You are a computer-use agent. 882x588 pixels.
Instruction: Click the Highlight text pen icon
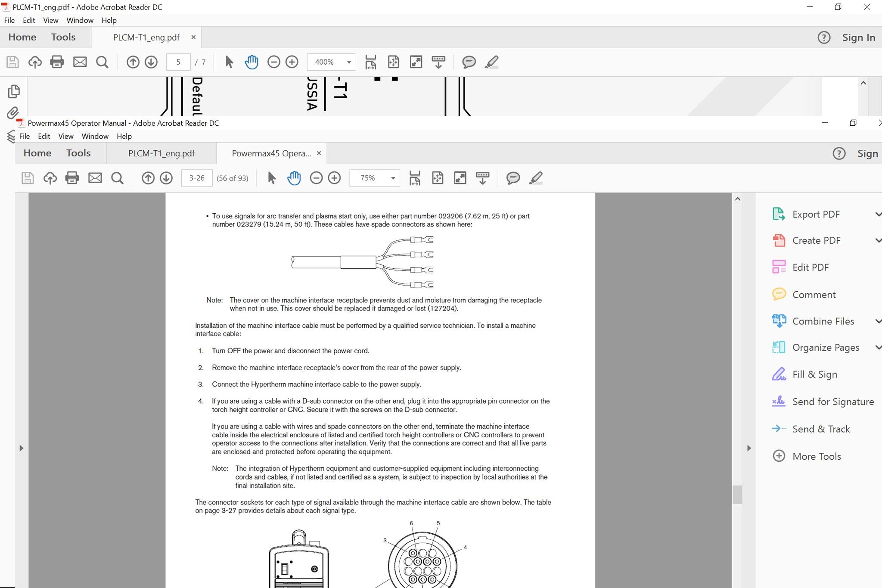coord(535,178)
